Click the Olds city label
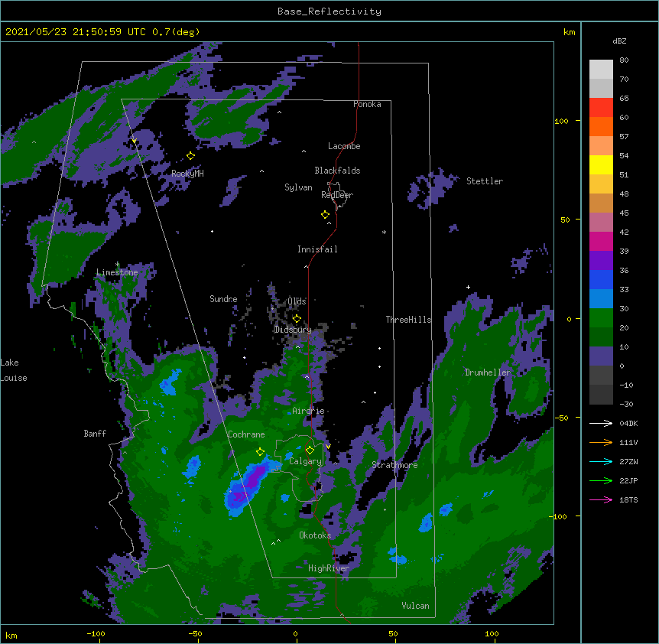Image resolution: width=659 pixels, height=644 pixels. tap(297, 301)
